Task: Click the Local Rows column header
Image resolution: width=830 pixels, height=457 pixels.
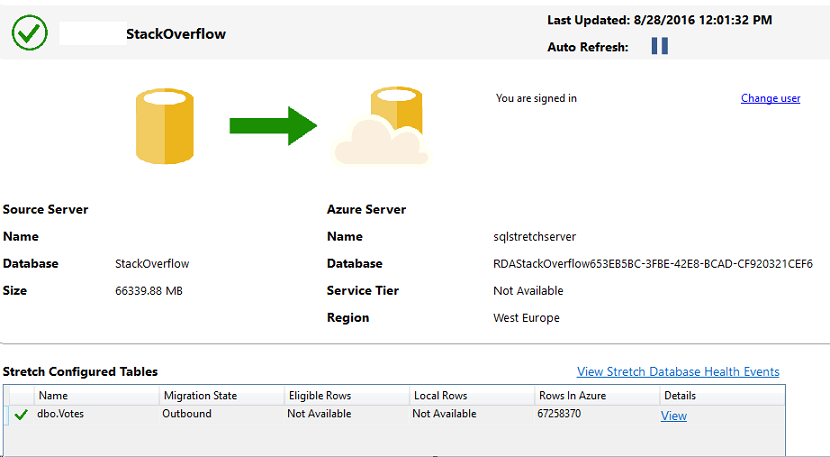Action: tap(441, 396)
